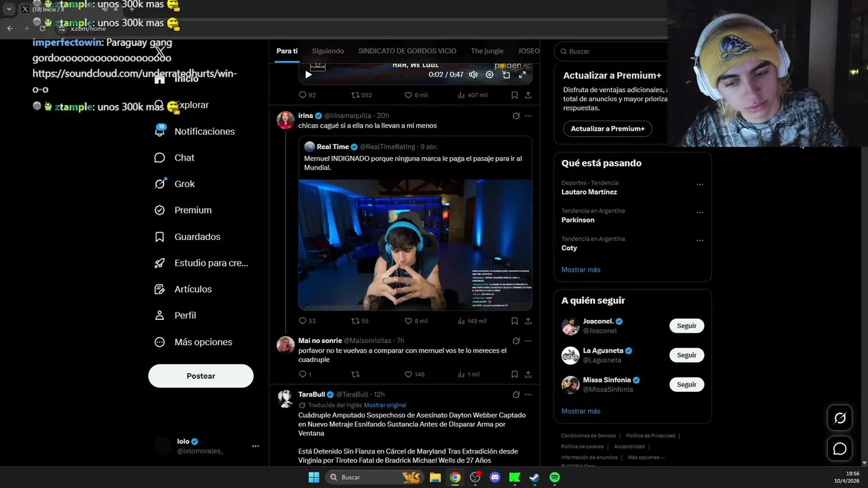The height and width of the screenshot is (488, 868).
Task: Mute the video with the speaker icon
Action: 473,75
